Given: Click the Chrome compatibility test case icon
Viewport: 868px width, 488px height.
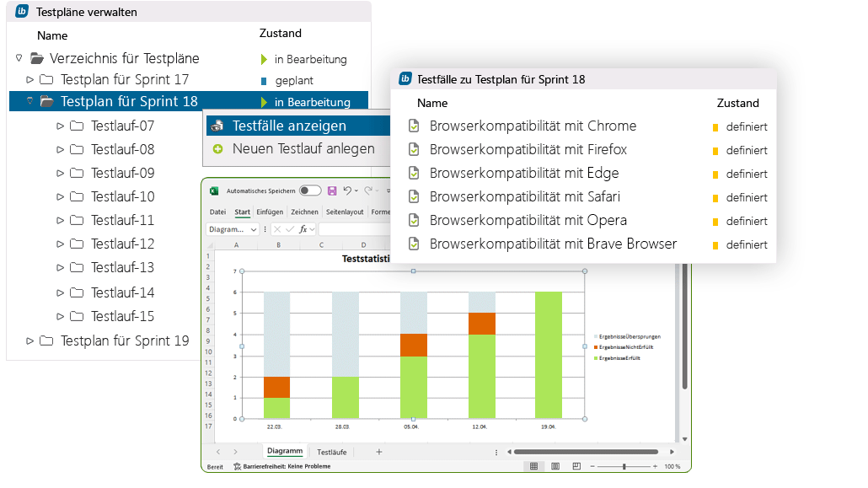Looking at the screenshot, I should [x=414, y=126].
